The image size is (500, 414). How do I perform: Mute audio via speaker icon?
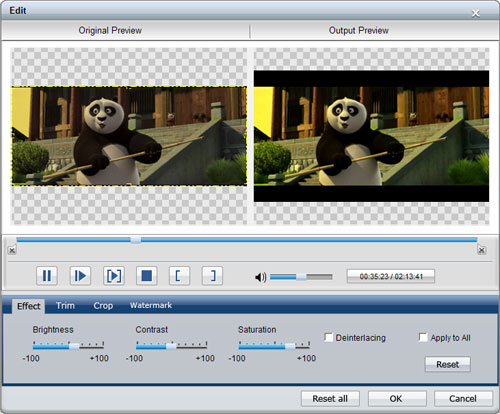(x=260, y=277)
